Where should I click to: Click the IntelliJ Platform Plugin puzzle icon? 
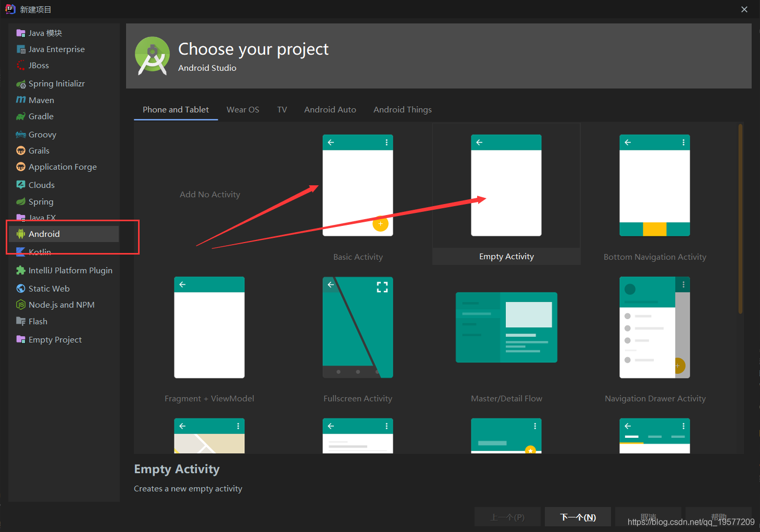tap(21, 270)
